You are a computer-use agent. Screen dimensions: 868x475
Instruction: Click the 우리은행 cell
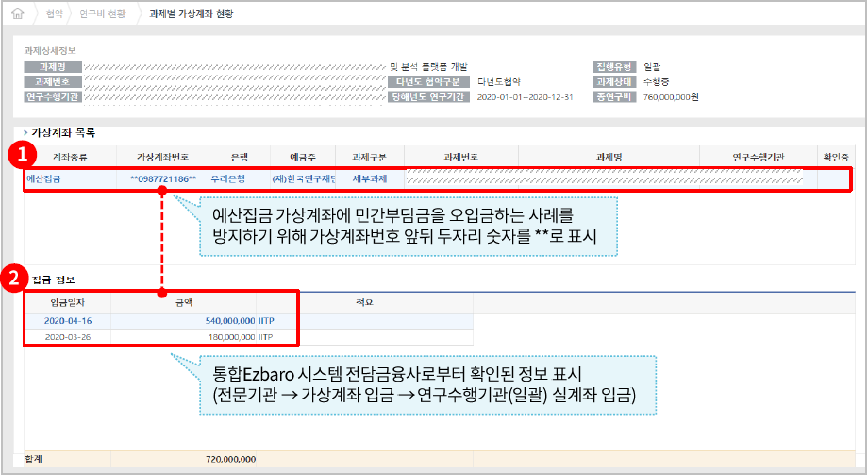click(228, 179)
